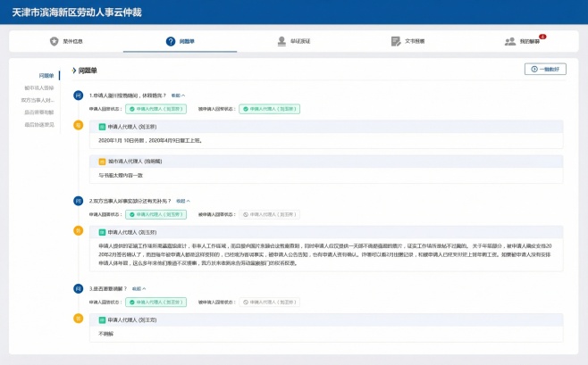Click the long paragraph answer under question 2
588x365 pixels.
pyautogui.click(x=325, y=254)
